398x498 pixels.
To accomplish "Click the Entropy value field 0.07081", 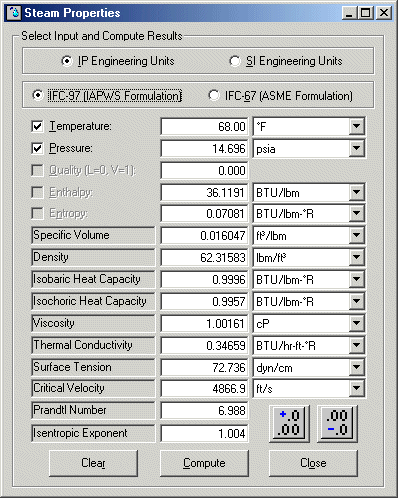I will (x=204, y=213).
